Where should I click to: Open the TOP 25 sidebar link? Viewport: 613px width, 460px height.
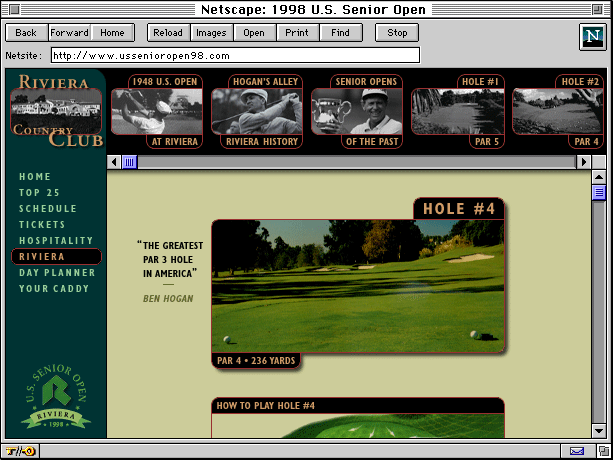point(39,193)
